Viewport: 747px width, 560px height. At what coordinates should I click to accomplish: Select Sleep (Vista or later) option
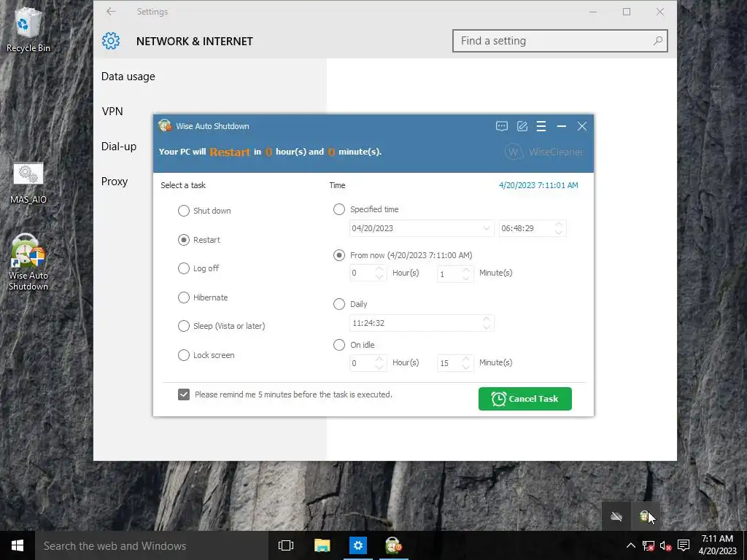222,326
